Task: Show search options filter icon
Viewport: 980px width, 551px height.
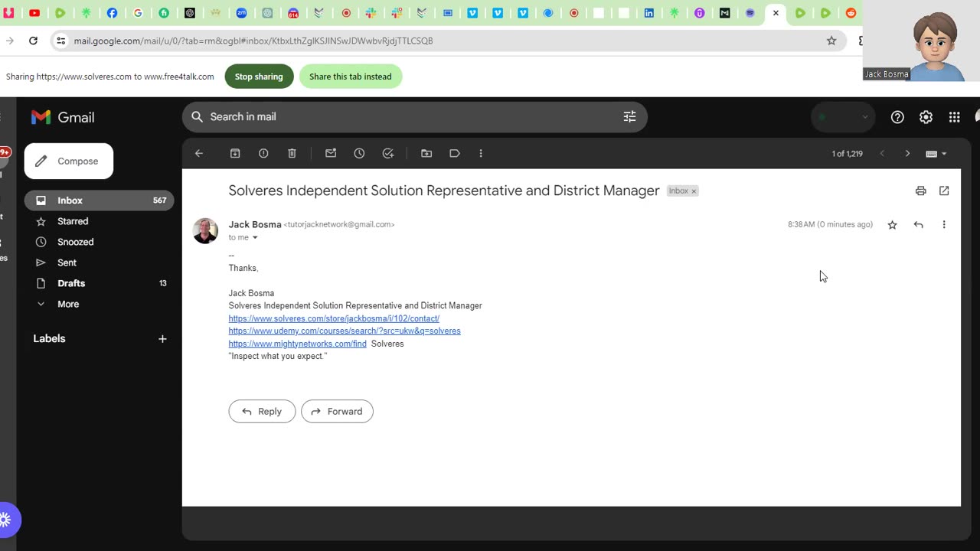Action: click(629, 117)
